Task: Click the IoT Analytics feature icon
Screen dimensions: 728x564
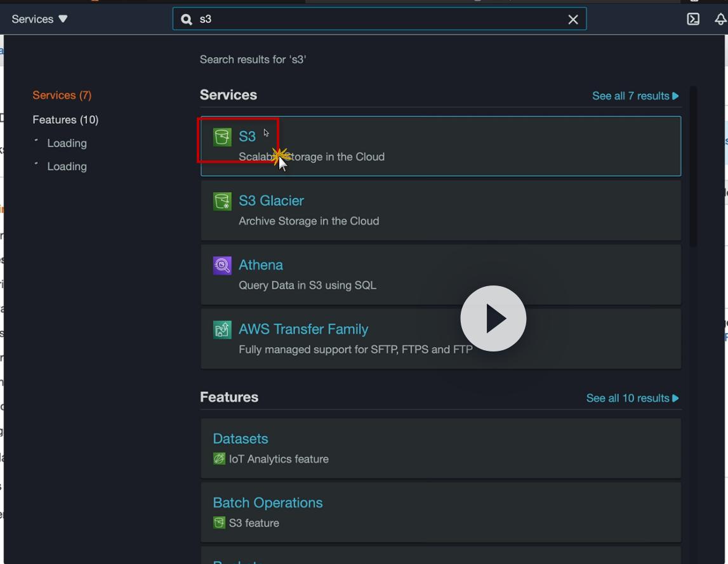Action: click(219, 459)
